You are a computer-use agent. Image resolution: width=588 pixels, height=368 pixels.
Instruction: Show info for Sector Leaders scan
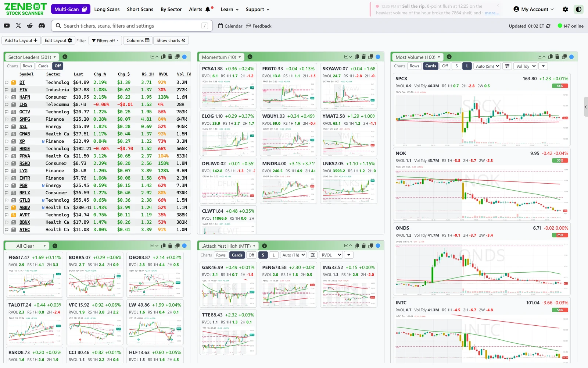tap(65, 57)
